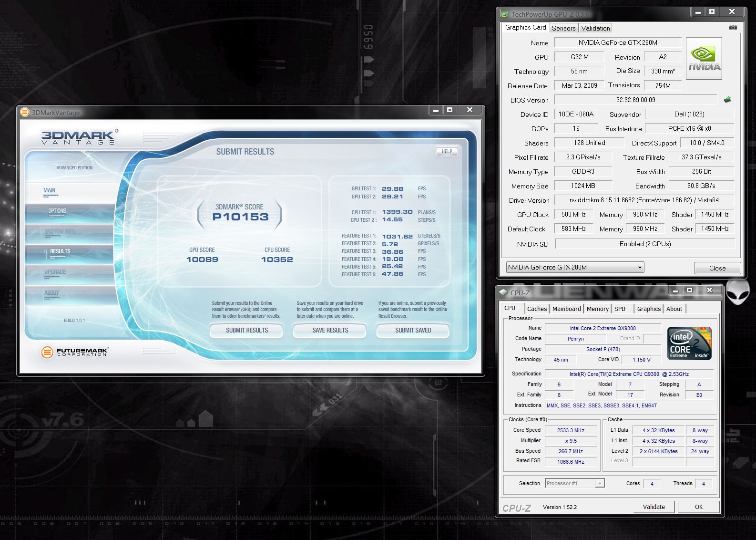Open the Graphics tab in CPU-Z

tap(649, 309)
